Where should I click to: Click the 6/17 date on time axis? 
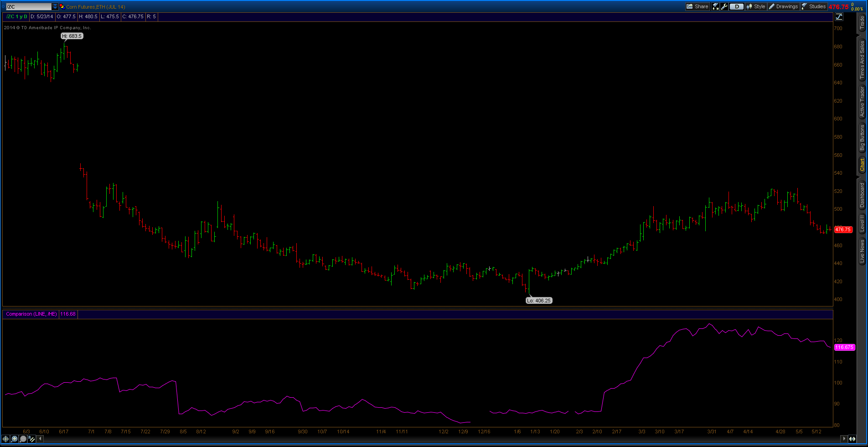pos(64,431)
